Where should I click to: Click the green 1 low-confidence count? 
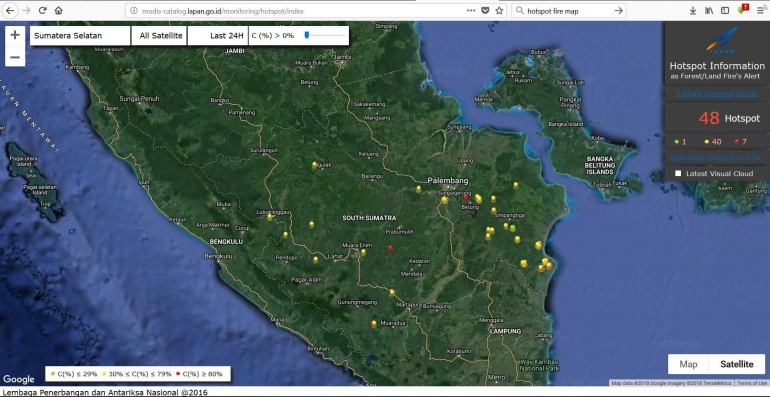[x=680, y=142]
